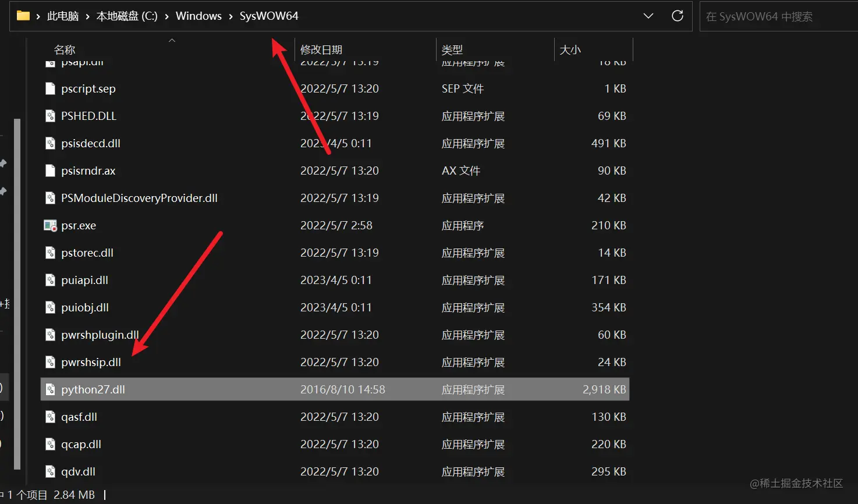Click the qdv.dll file icon
The image size is (858, 504).
tap(51, 471)
